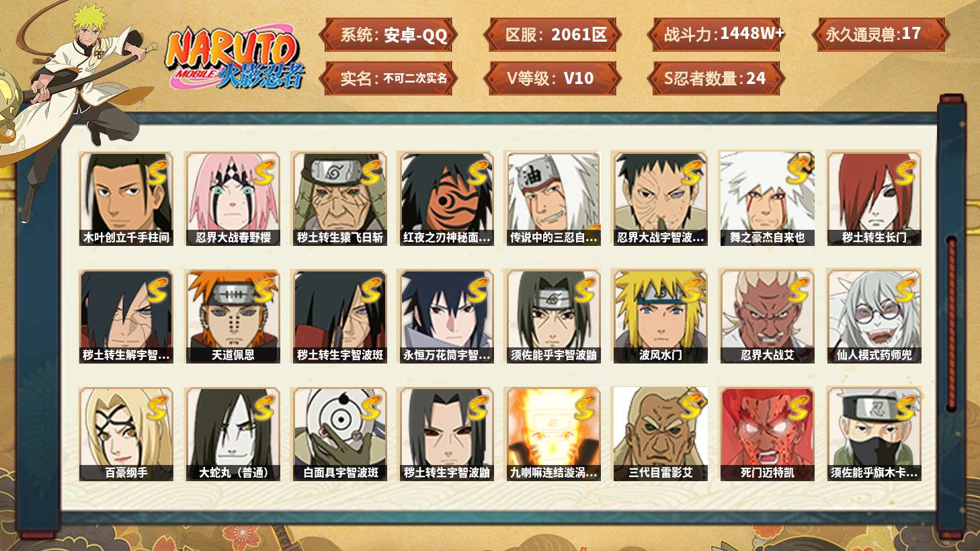Select the 木叶创立千手柱间 ninja portrait
Image resolution: width=980 pixels, height=551 pixels.
(126, 198)
